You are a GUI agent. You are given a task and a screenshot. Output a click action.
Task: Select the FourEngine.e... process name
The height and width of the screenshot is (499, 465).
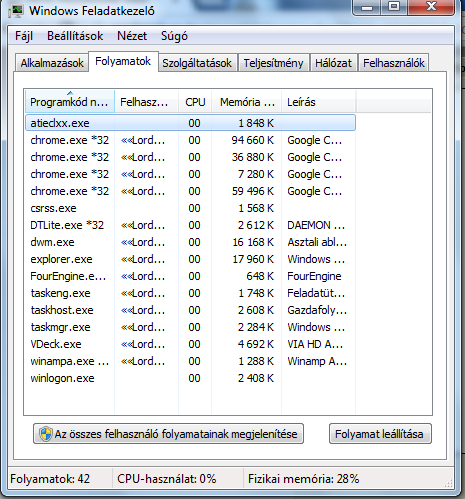point(68,276)
